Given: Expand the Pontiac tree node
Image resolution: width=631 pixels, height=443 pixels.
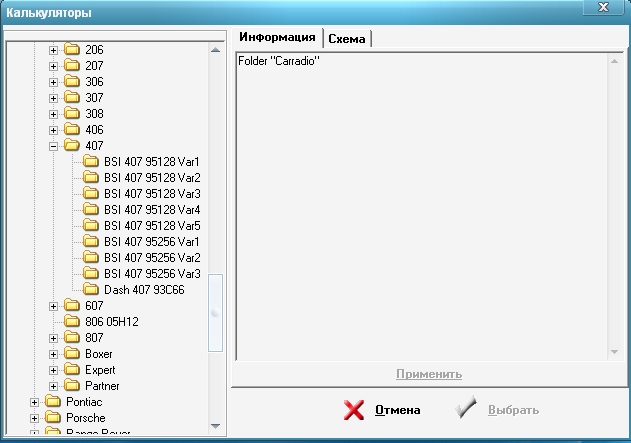Looking at the screenshot, I should coord(34,402).
